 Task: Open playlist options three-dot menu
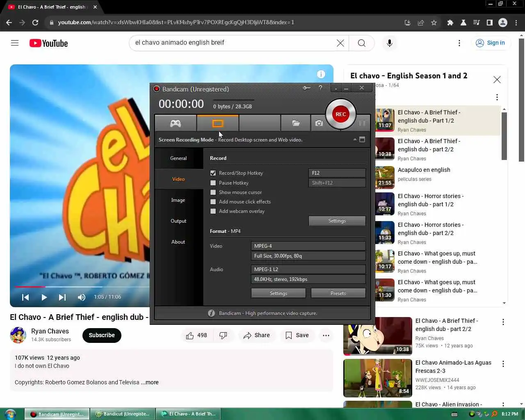tap(497, 97)
